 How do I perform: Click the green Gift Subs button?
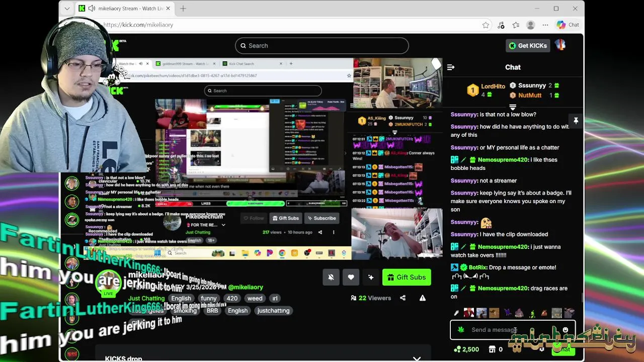pos(407,277)
